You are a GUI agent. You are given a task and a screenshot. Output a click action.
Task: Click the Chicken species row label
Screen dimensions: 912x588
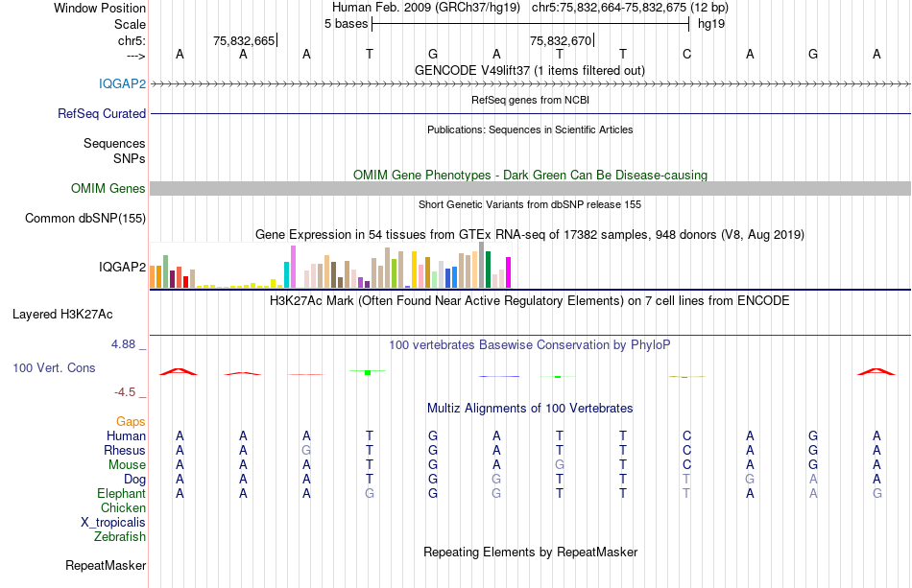tap(123, 507)
